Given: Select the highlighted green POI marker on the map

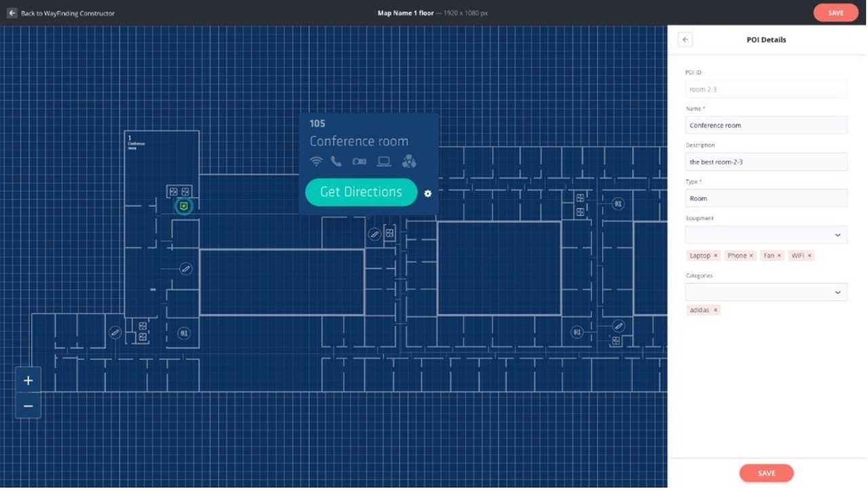Looking at the screenshot, I should pos(183,205).
